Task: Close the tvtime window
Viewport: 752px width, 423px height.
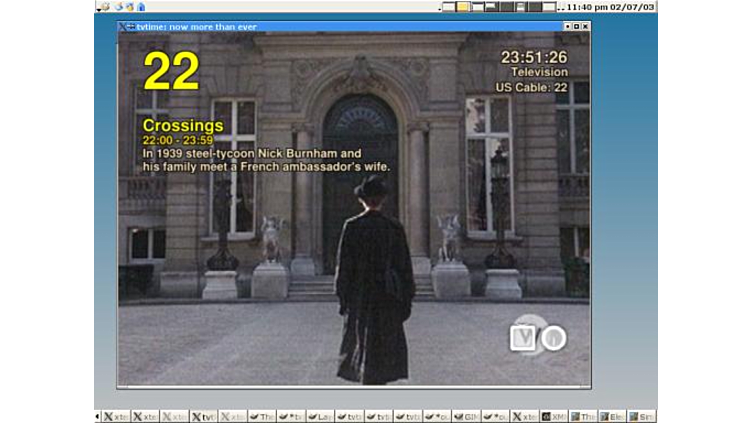Action: (x=585, y=26)
